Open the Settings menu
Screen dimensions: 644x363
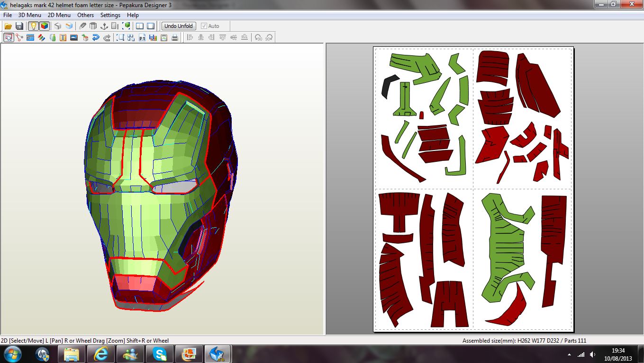coord(110,15)
